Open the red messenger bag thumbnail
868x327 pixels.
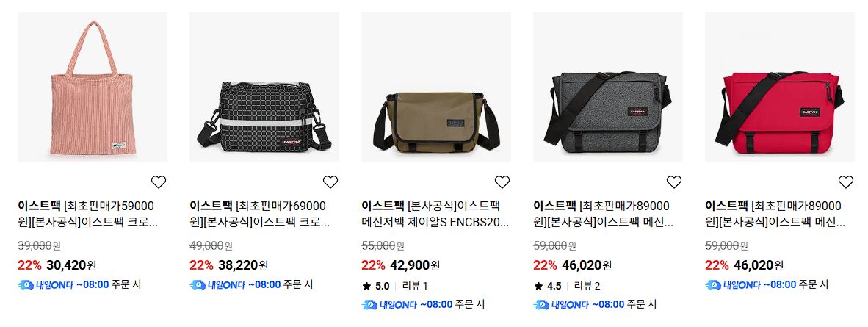779,87
